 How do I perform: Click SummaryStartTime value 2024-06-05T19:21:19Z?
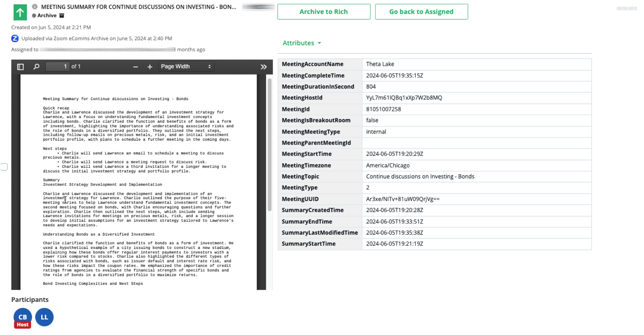click(394, 244)
